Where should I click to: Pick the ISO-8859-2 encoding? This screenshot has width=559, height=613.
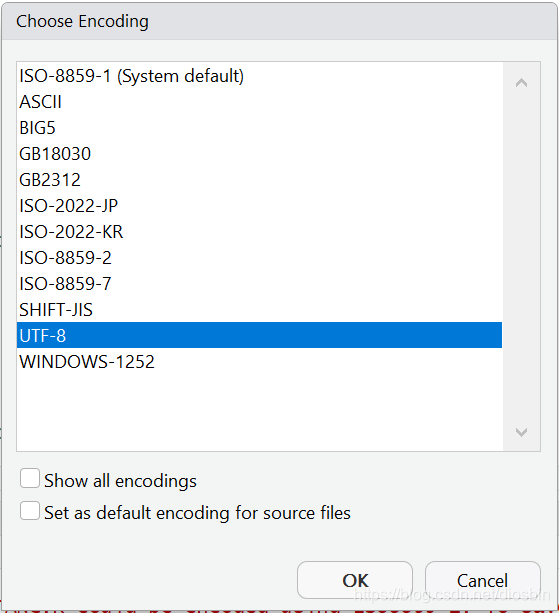pos(260,258)
